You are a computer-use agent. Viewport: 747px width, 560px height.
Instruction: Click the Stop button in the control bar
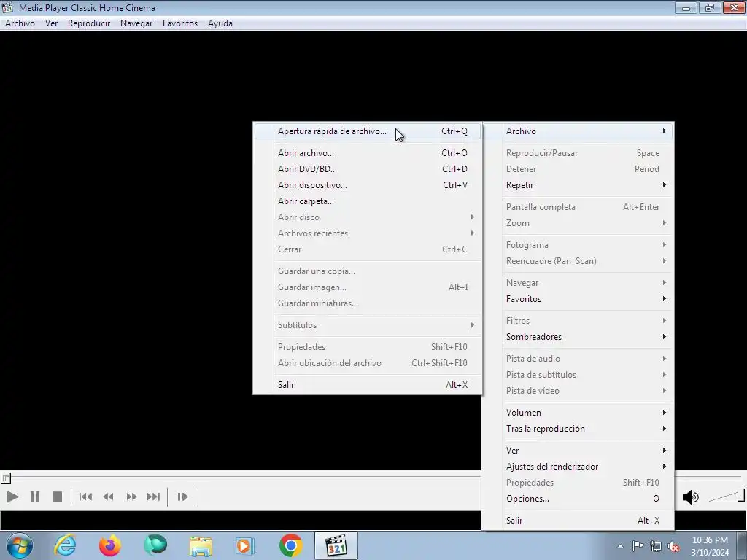[57, 497]
